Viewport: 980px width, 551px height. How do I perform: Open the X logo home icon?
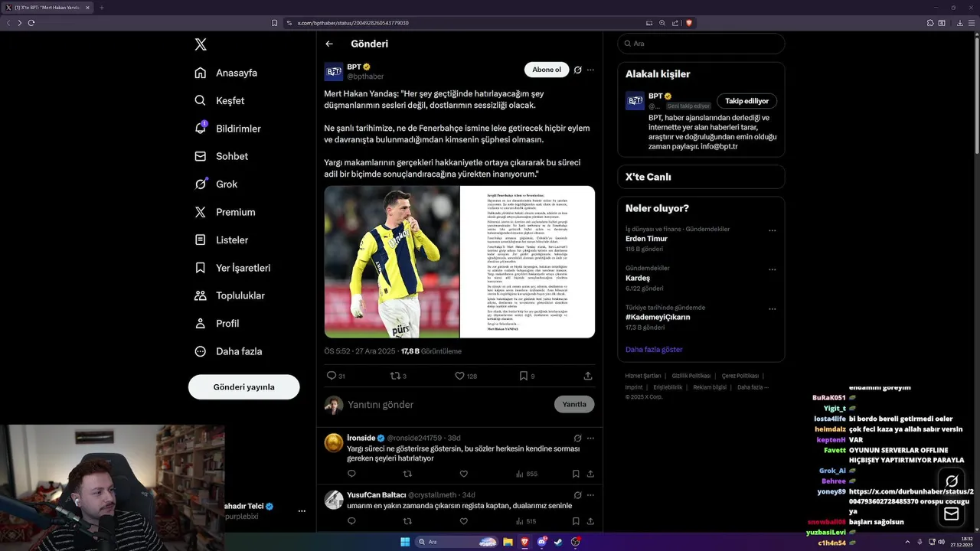point(201,44)
